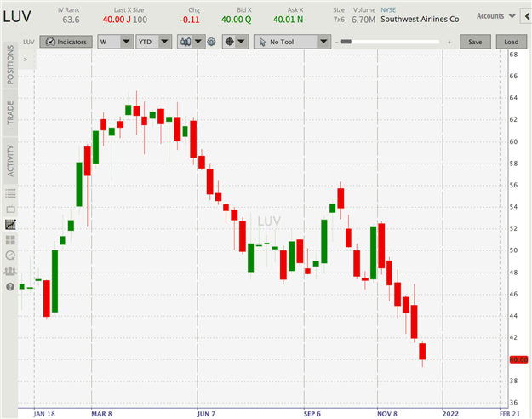Screen dimensions: 532x419
Task: Load a saved chart layout
Action: click(x=511, y=42)
